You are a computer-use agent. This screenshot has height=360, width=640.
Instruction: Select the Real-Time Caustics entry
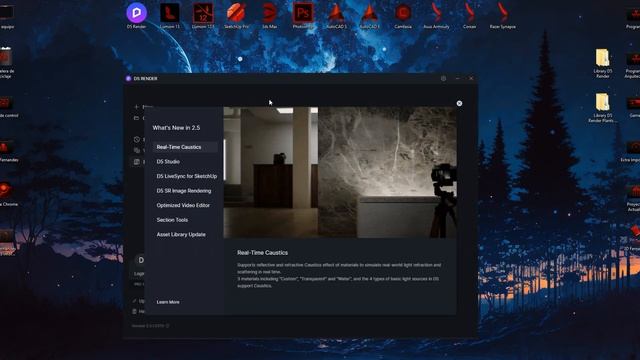(185, 147)
